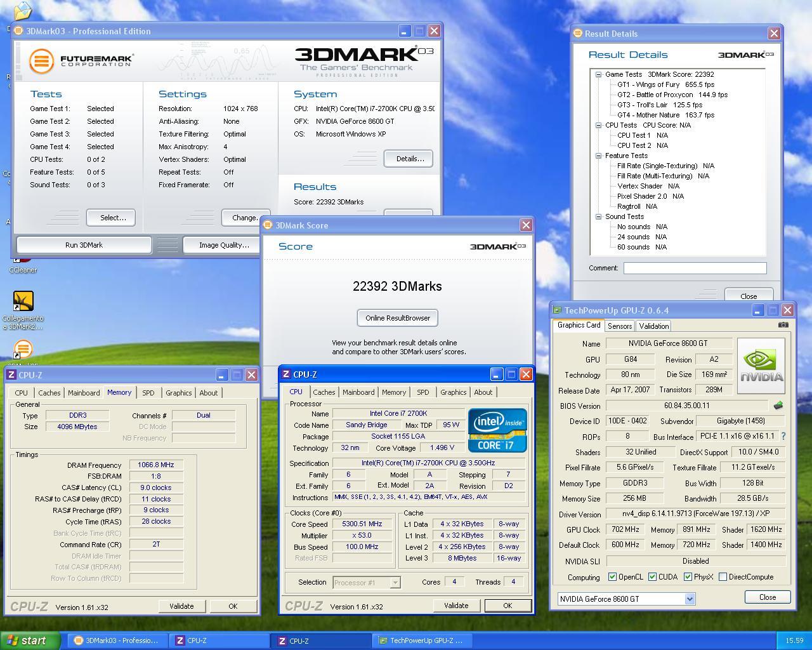Click the Result Details title bar icon
This screenshot has width=812, height=650.
tap(577, 33)
